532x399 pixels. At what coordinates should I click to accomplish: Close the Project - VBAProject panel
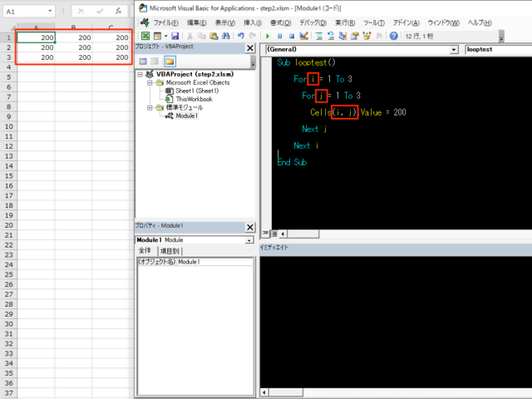(250, 49)
